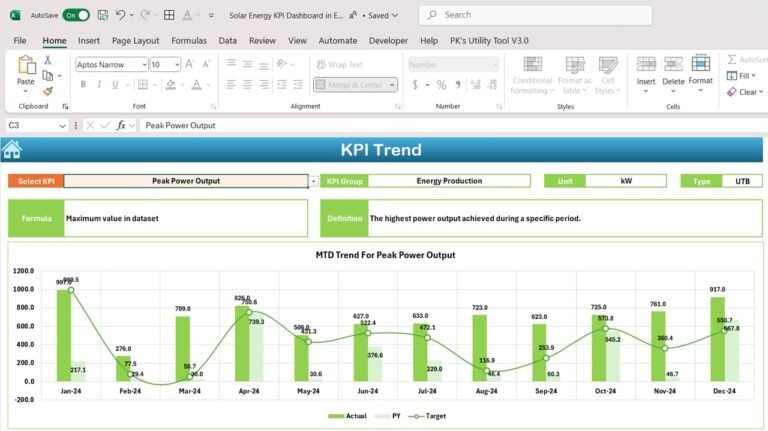Open the Select KPI dropdown arrow
This screenshot has height=431, width=768.
[x=313, y=181]
